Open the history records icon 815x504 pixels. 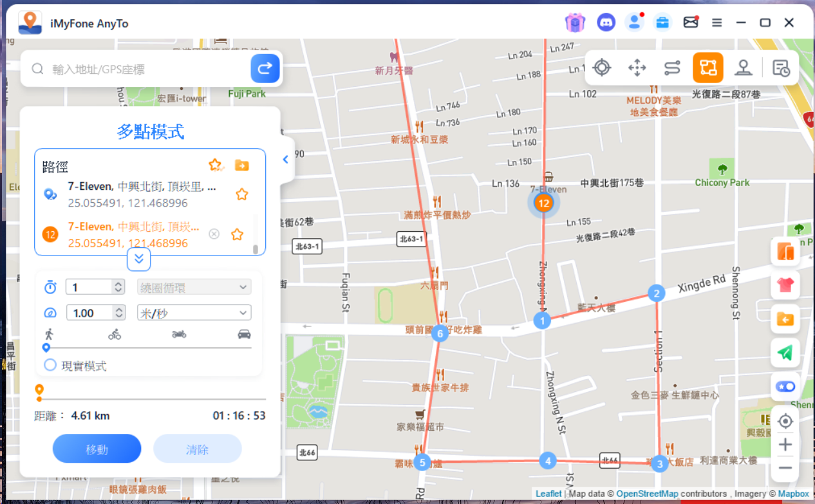(x=781, y=68)
